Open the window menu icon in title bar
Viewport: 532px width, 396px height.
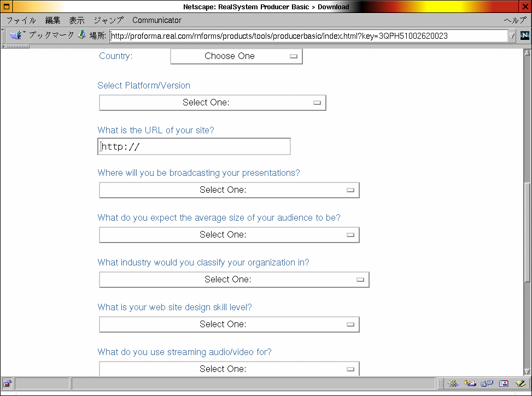click(x=7, y=7)
